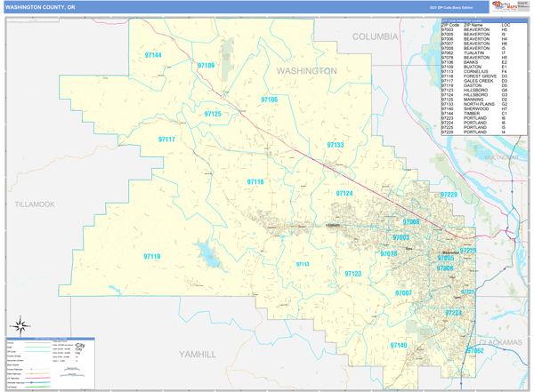Select ZIP label 97106 on the map

coord(269,100)
